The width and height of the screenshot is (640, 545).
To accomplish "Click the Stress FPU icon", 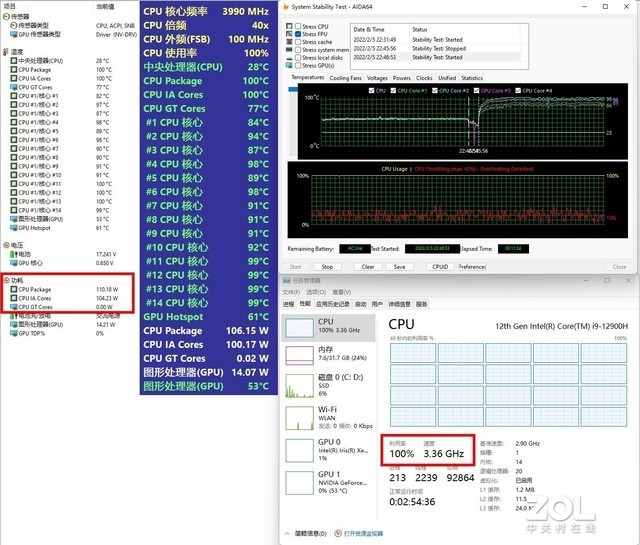I will (x=289, y=34).
